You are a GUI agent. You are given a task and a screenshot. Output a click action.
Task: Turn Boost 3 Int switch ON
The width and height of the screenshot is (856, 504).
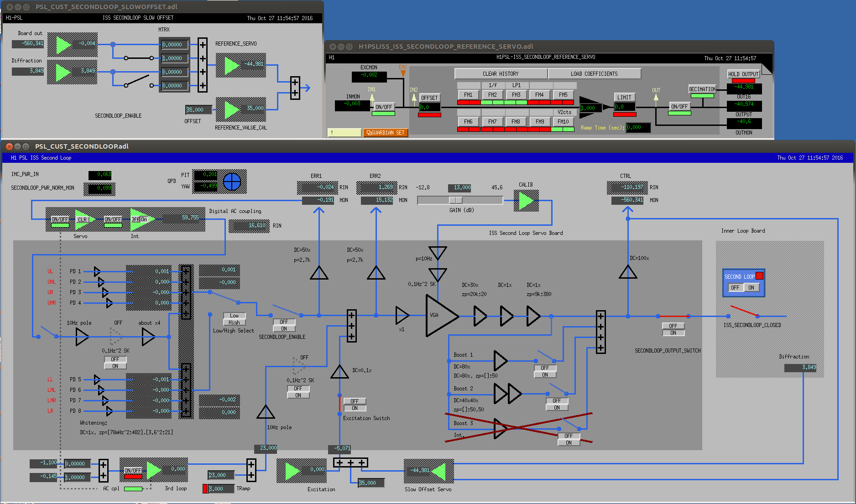[569, 443]
